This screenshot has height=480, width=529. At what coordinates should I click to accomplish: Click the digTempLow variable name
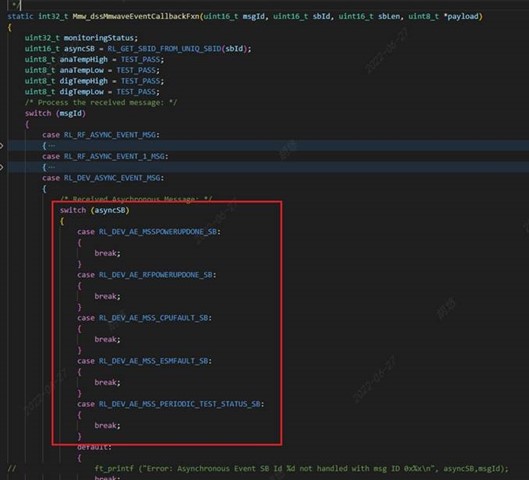click(x=82, y=92)
